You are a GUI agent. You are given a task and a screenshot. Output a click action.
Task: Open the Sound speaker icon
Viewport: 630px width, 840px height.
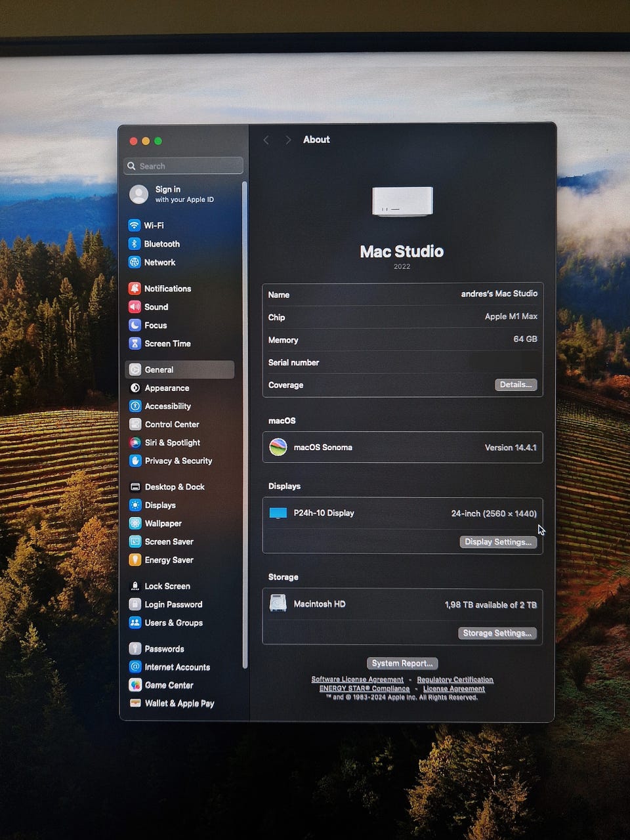pos(135,306)
